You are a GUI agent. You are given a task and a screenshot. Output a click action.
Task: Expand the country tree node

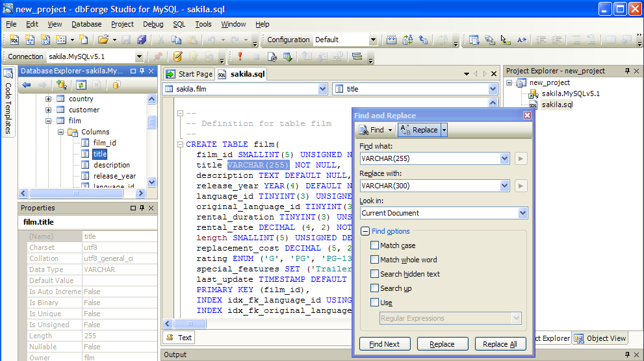(49, 99)
